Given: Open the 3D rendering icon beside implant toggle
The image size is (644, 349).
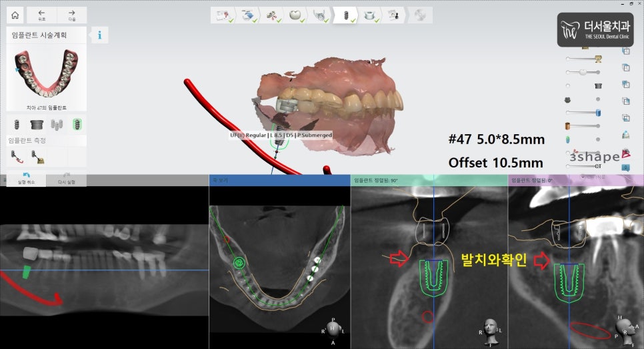Looking at the screenshot, I should [626, 135].
